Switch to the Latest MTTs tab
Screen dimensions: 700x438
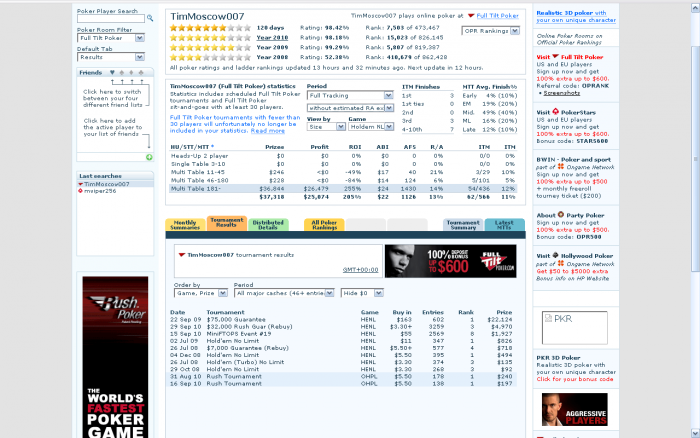[x=504, y=225]
